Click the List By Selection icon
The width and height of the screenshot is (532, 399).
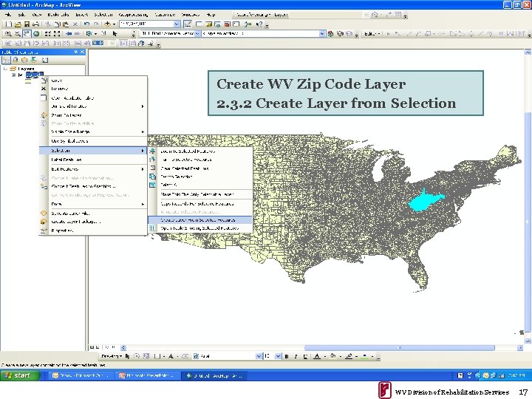(33, 61)
